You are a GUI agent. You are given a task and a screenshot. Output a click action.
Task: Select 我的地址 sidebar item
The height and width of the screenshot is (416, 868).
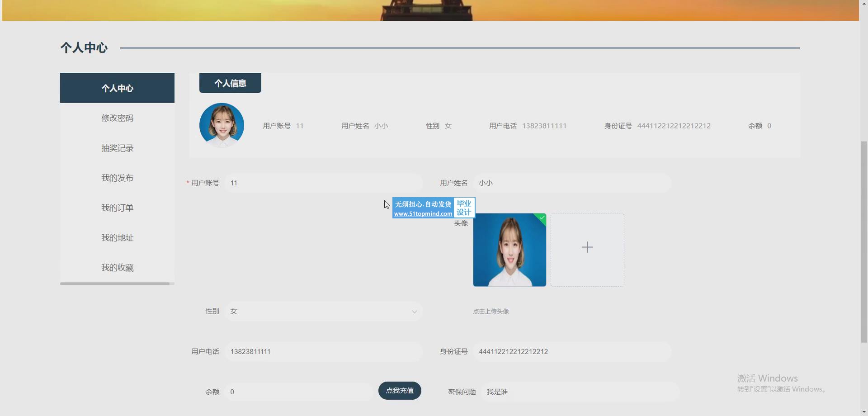(x=117, y=238)
